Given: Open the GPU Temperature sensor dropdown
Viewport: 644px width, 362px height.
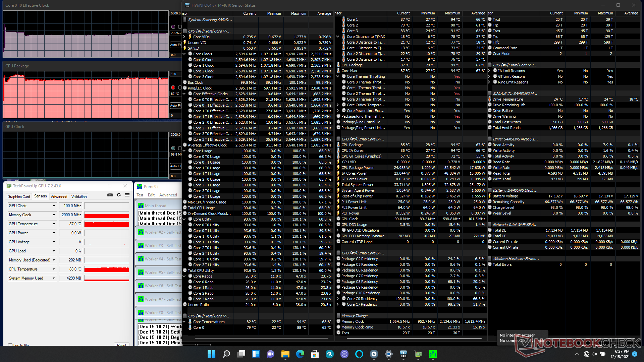Looking at the screenshot, I should click(x=54, y=224).
